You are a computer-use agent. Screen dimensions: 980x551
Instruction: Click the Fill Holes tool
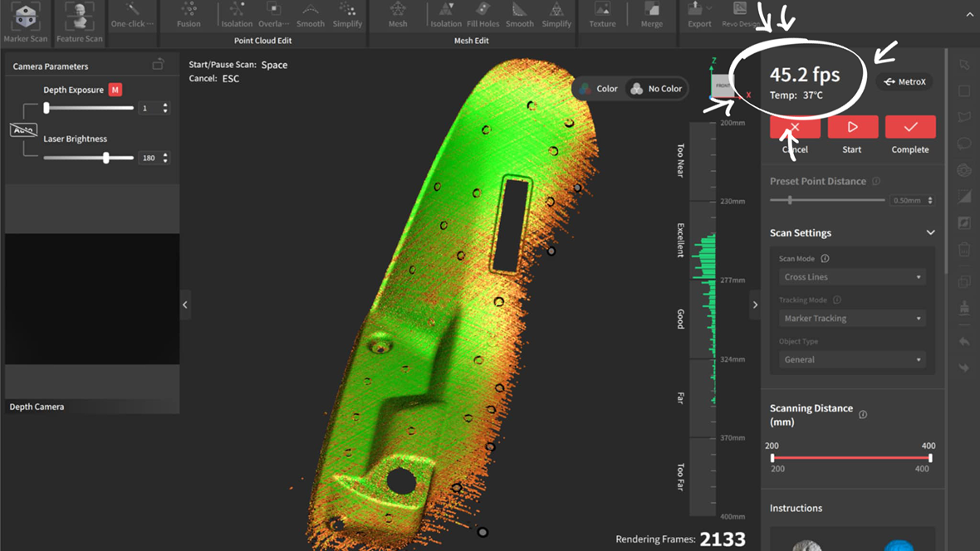[x=483, y=15]
